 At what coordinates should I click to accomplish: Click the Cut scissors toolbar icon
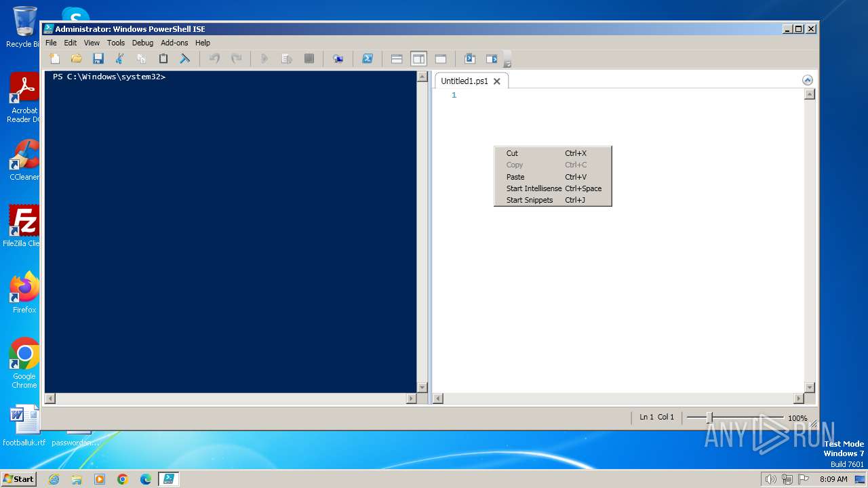point(120,59)
